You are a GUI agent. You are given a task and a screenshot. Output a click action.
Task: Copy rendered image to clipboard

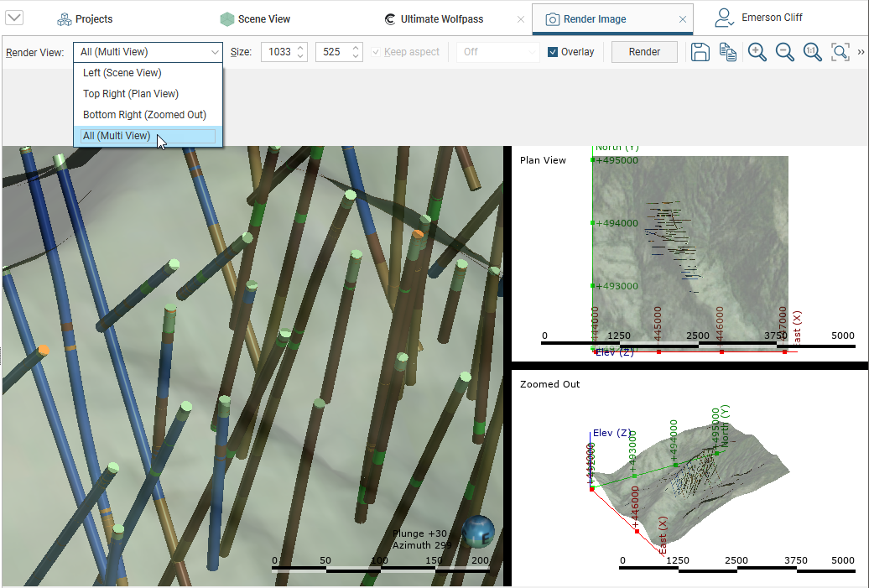click(x=728, y=52)
